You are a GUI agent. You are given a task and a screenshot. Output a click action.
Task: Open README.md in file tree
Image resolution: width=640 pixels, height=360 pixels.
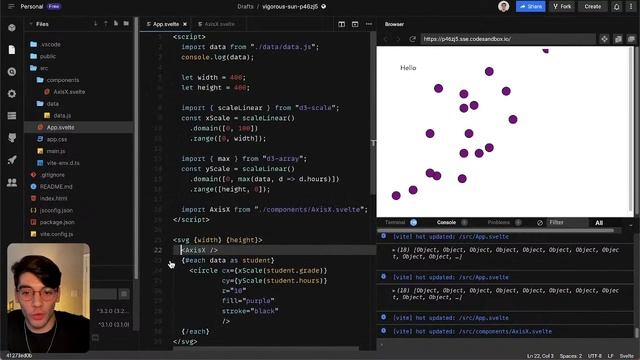(56, 187)
